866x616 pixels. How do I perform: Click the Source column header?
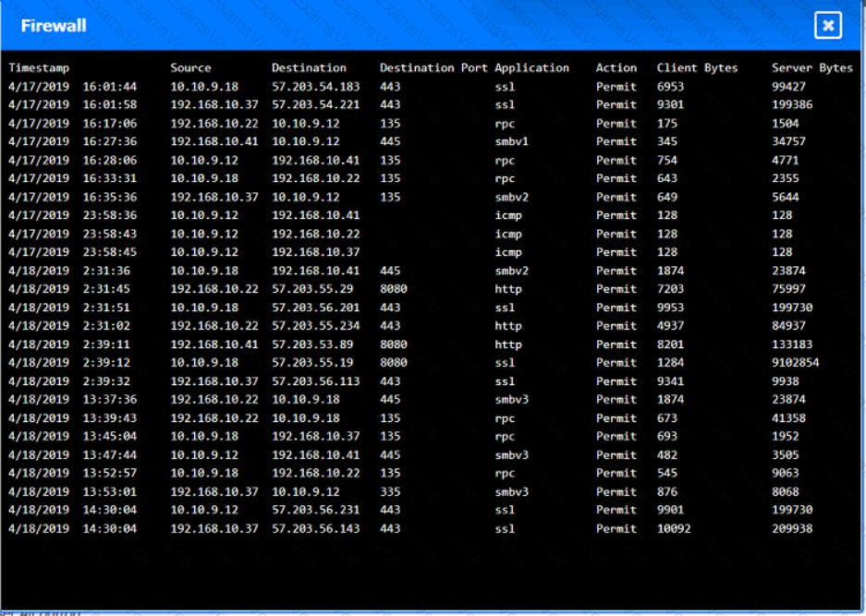[190, 68]
